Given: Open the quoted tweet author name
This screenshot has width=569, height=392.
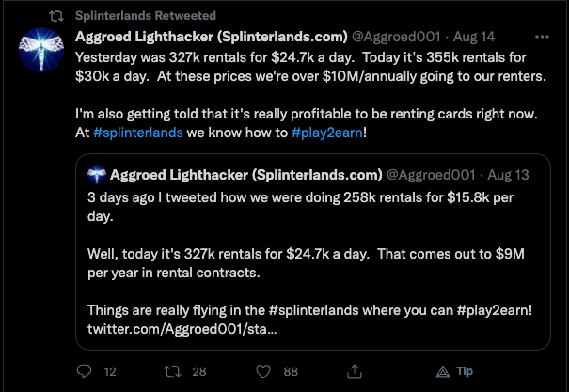Looking at the screenshot, I should coord(246,175).
